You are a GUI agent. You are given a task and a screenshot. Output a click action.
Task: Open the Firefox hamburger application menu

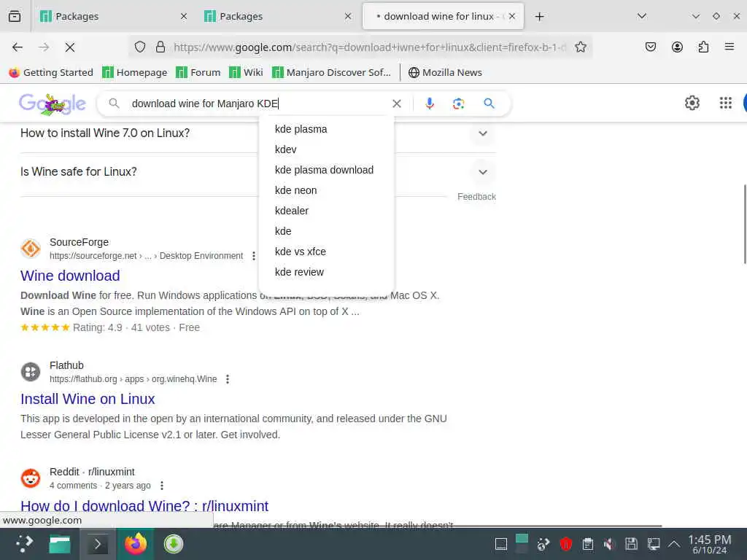point(729,47)
